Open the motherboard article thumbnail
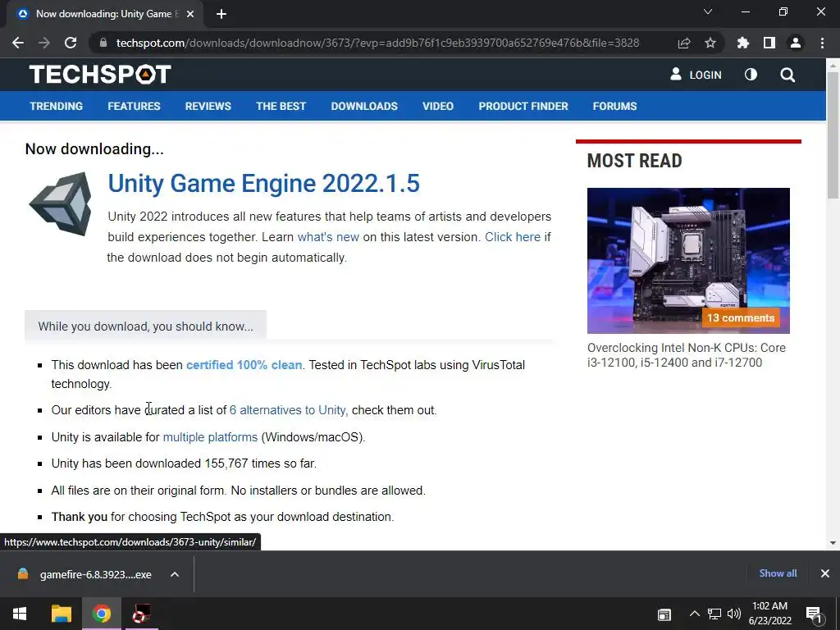Image resolution: width=840 pixels, height=630 pixels. coord(688,260)
